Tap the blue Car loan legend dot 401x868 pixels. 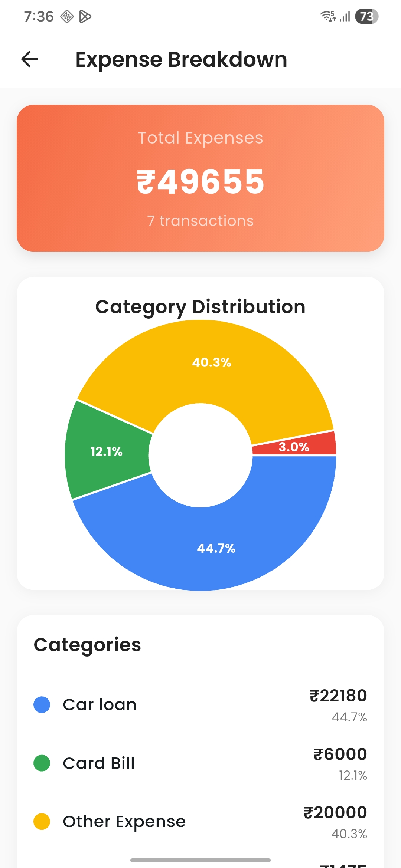point(41,704)
